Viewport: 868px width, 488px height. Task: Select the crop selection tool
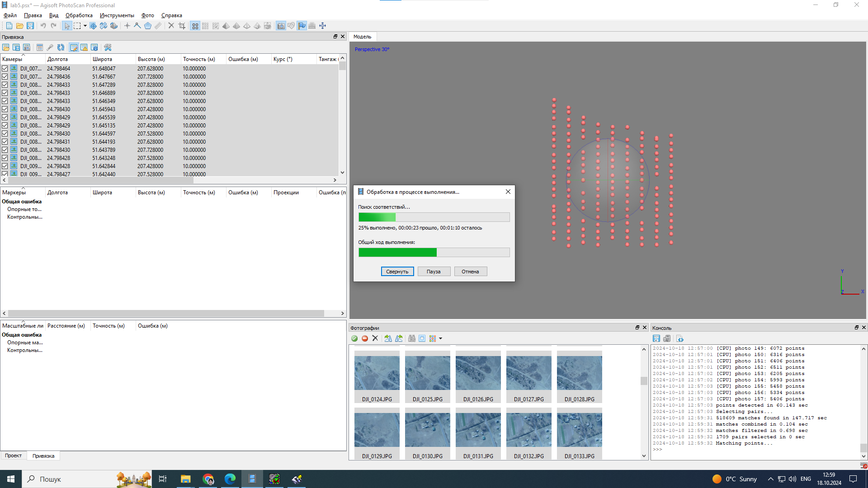182,26
